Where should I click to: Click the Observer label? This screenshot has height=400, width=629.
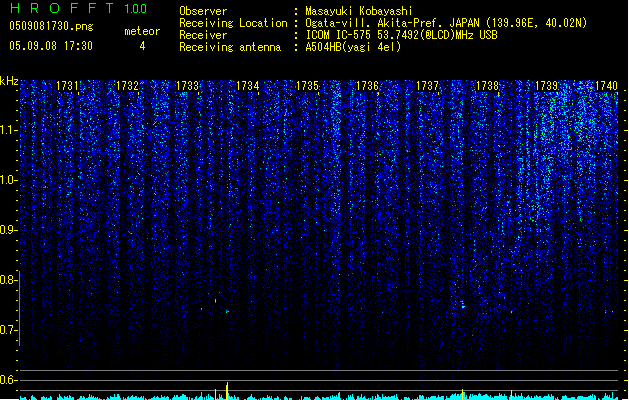pyautogui.click(x=203, y=11)
